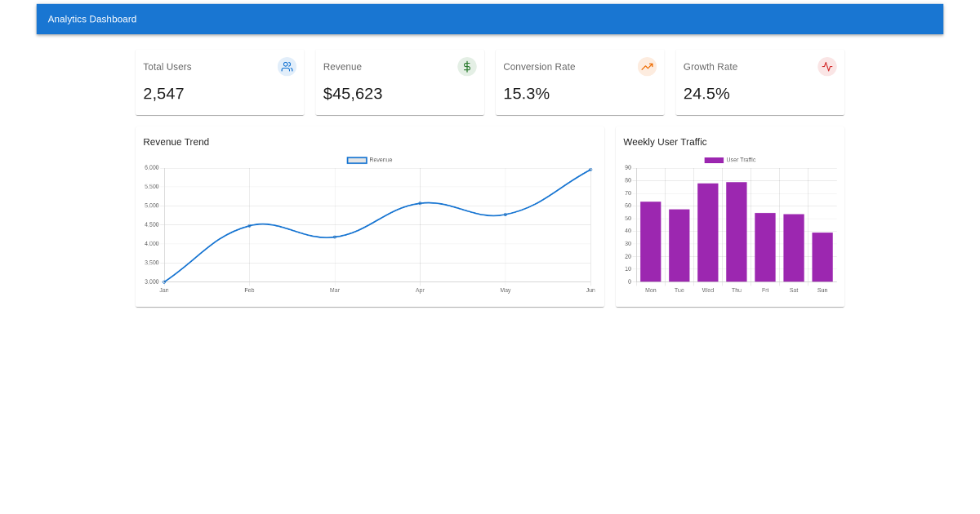Click the Analytics Dashboard title
The image size is (980, 514).
[92, 19]
